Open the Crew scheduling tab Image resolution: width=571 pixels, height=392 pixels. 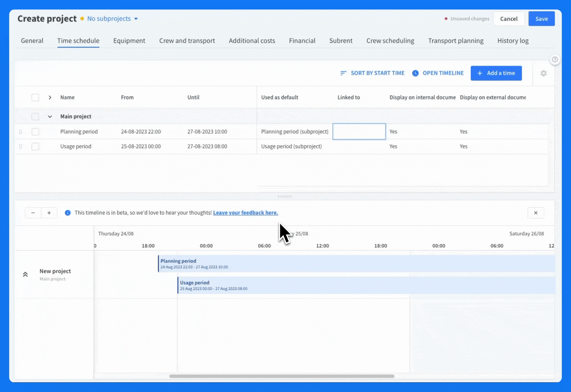pyautogui.click(x=390, y=41)
